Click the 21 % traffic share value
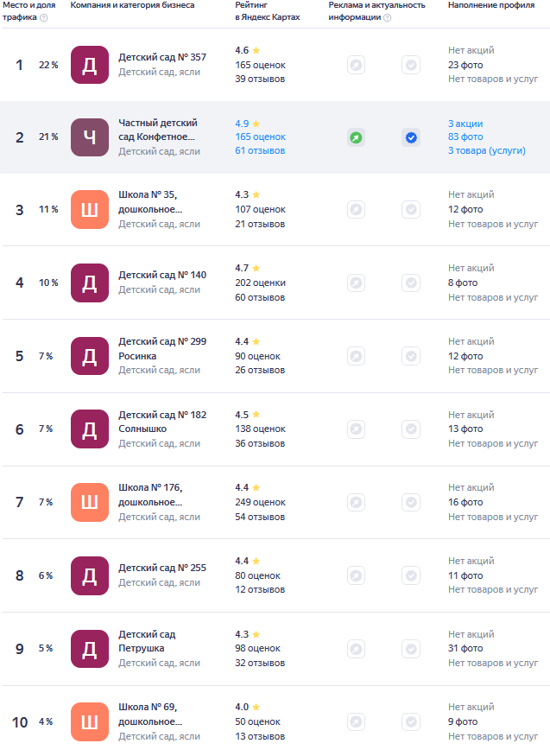550x756 pixels. point(48,137)
